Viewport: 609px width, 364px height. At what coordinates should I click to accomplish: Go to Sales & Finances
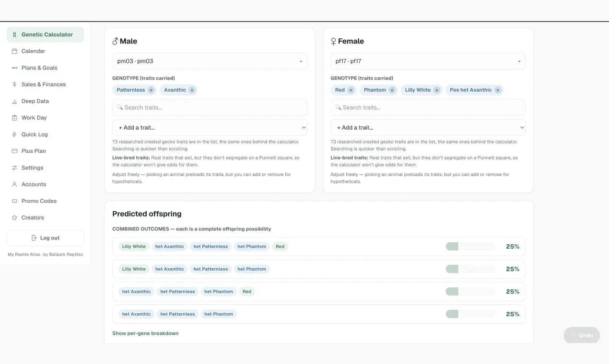click(45, 84)
